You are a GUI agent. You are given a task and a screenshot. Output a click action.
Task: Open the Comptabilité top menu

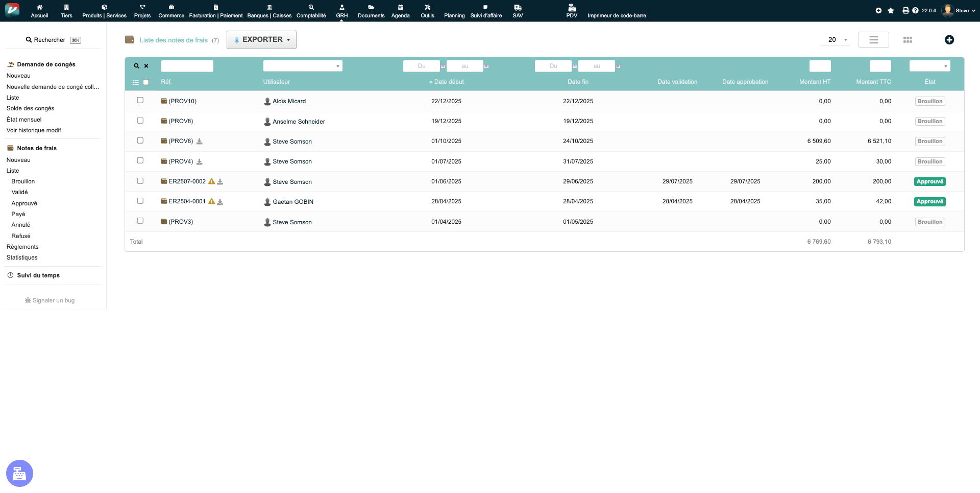click(311, 11)
